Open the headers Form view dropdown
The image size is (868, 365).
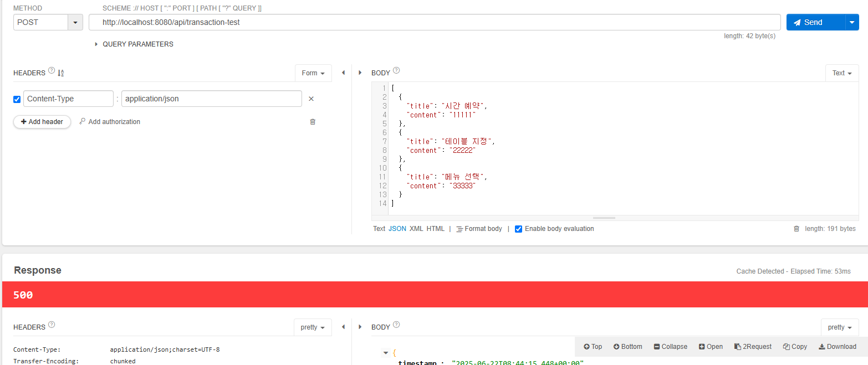(x=313, y=73)
